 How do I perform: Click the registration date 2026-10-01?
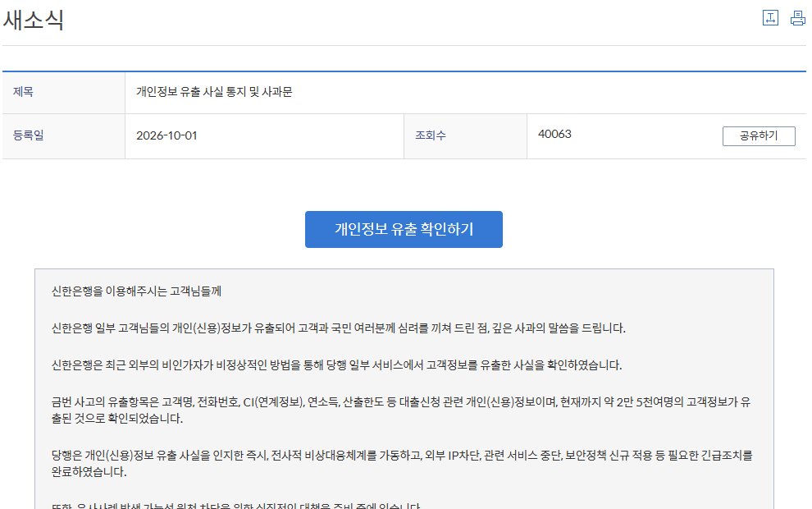167,135
